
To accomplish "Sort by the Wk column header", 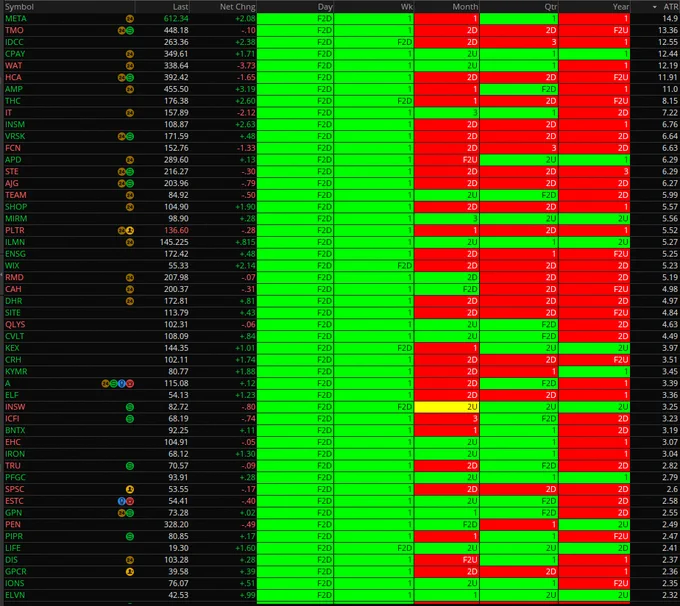I will 407,7.
